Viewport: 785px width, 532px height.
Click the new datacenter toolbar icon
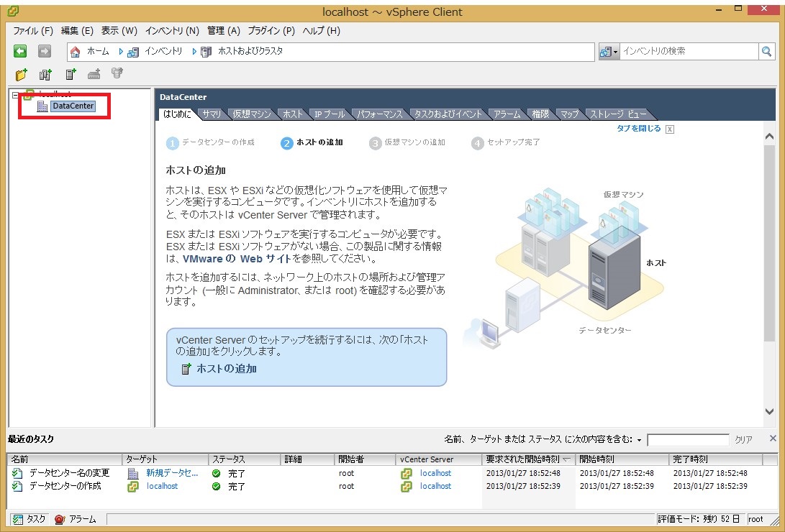tap(45, 75)
